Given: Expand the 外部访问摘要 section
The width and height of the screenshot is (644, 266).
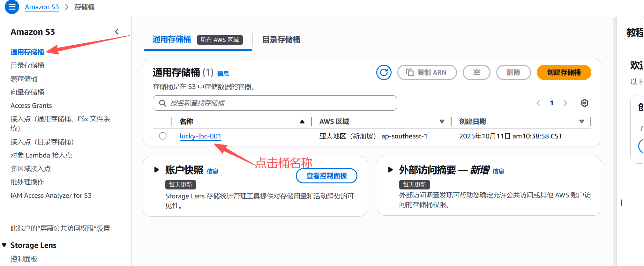Looking at the screenshot, I should point(390,170).
